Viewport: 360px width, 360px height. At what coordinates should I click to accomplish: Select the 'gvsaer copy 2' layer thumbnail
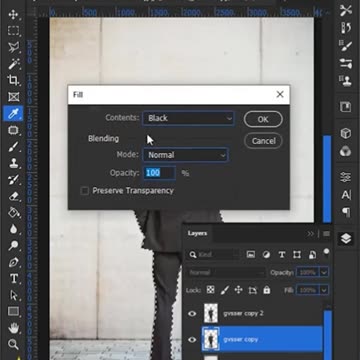(x=211, y=313)
